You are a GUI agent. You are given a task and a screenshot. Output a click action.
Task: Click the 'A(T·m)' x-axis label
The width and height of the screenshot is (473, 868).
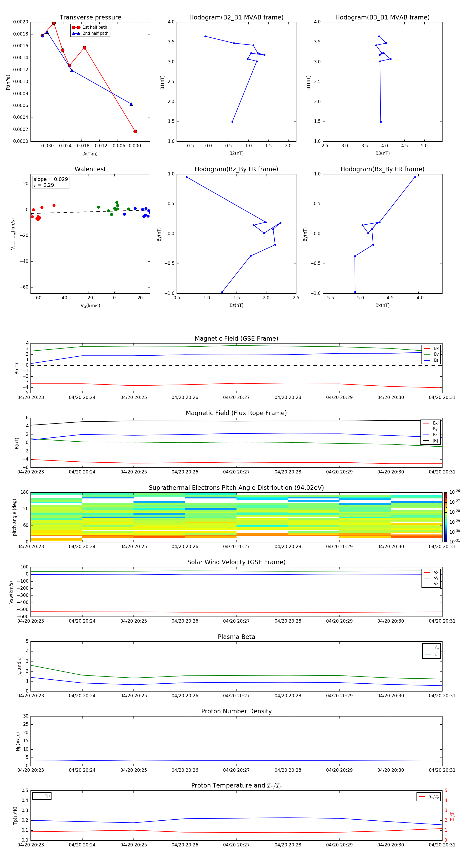click(x=90, y=154)
